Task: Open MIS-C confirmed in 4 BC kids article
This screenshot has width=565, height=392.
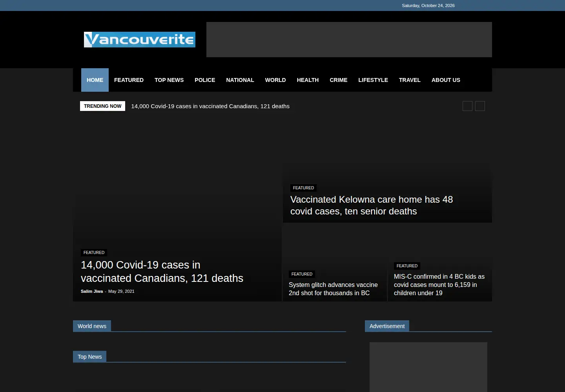Action: pos(439,285)
